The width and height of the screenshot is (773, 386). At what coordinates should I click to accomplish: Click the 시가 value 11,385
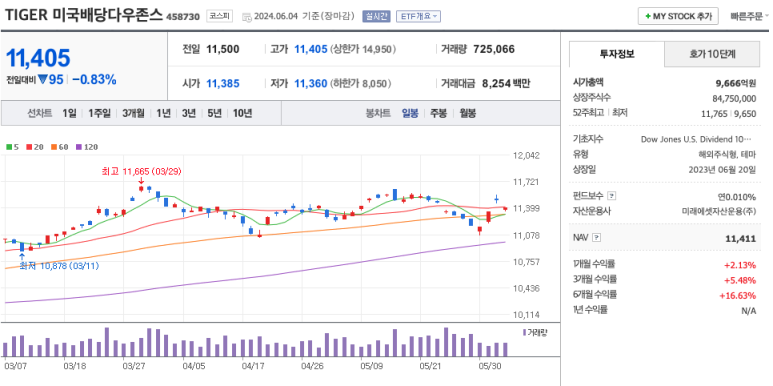(x=223, y=83)
